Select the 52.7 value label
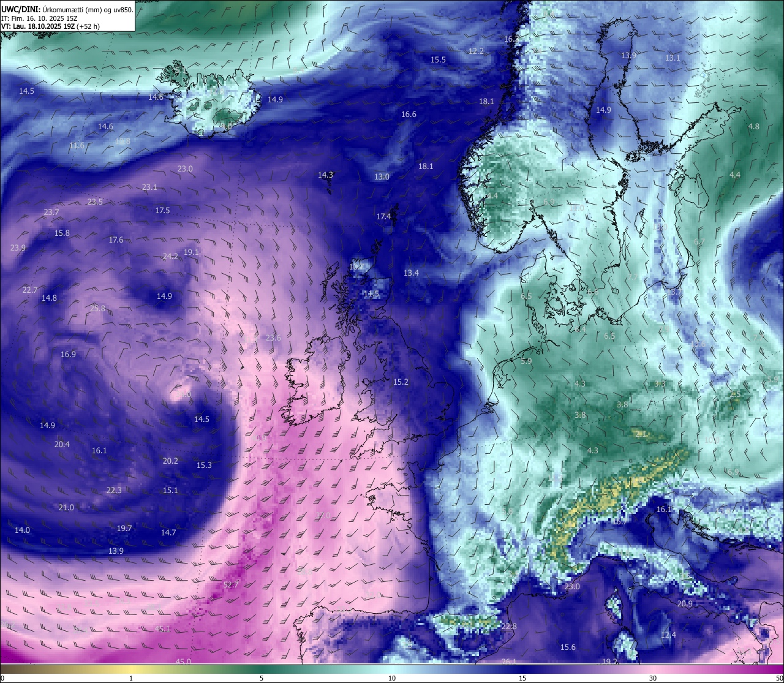The width and height of the screenshot is (784, 683). click(x=231, y=585)
